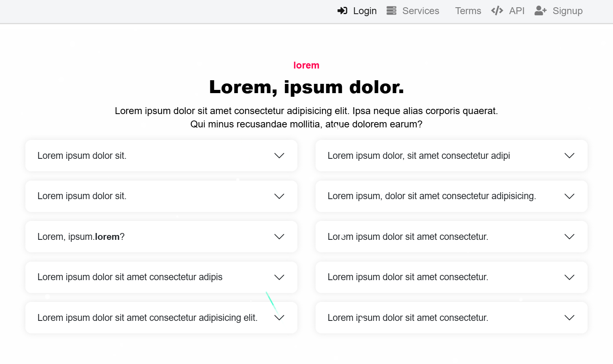
Task: Expand the first "Lorem ipsum dolor sit." accordion
Action: 82,156
